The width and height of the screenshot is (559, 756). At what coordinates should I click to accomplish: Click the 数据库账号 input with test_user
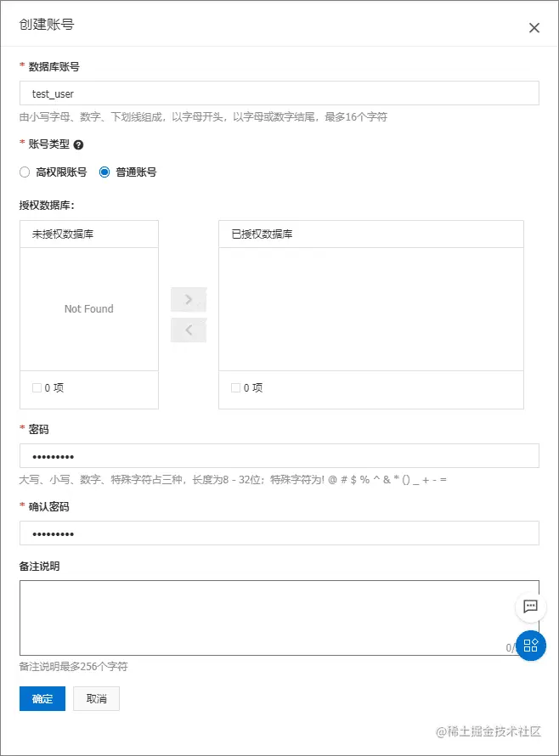[279, 93]
